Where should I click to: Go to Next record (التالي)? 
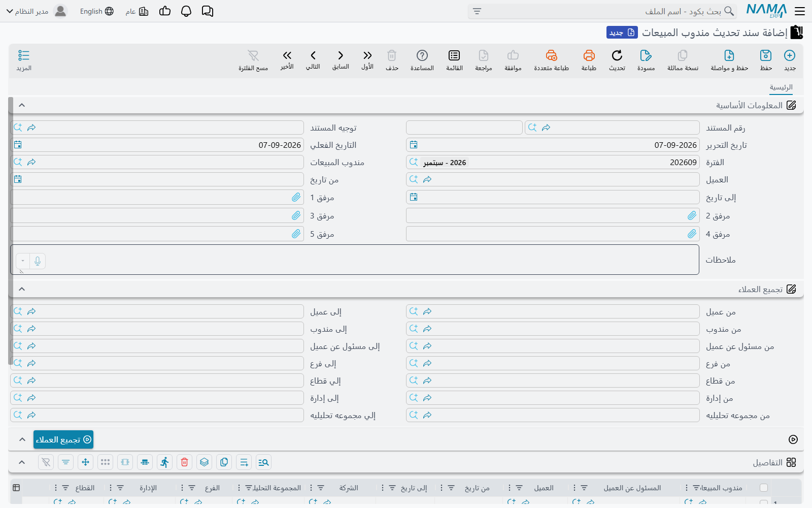click(x=313, y=55)
